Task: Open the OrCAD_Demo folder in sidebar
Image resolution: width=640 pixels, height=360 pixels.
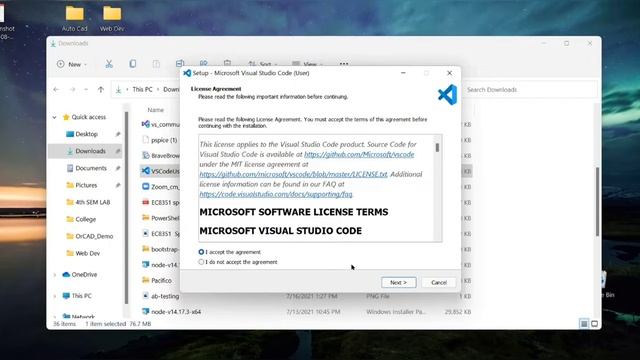Action: click(x=94, y=236)
